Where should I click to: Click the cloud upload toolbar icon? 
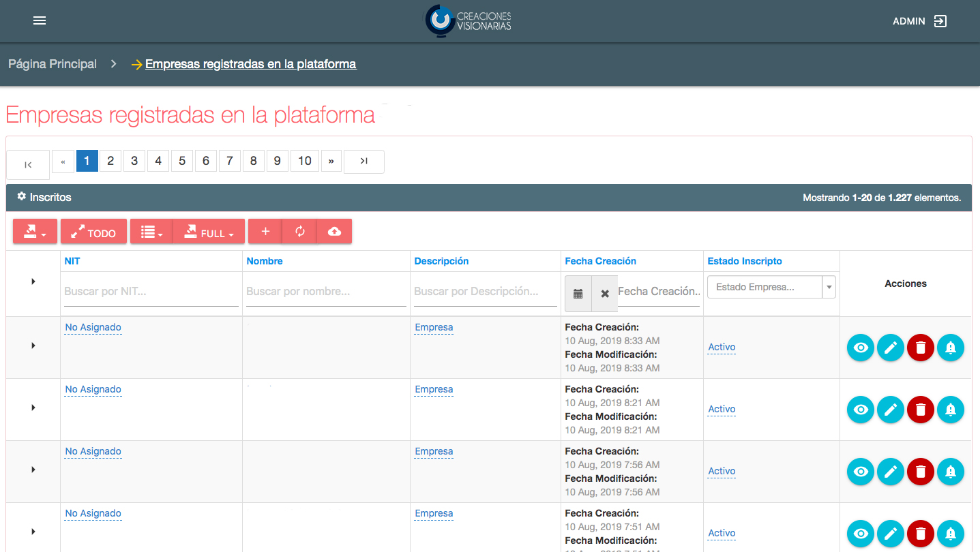point(334,232)
